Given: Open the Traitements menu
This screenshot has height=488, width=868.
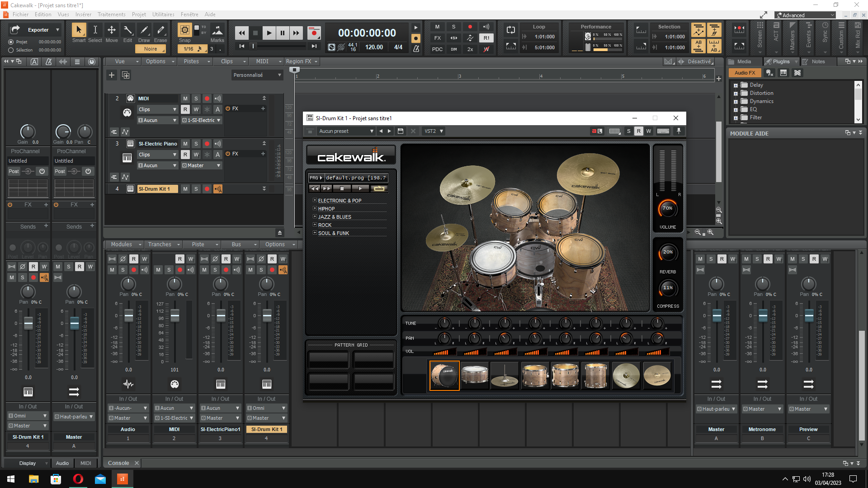Looking at the screenshot, I should 111,14.
